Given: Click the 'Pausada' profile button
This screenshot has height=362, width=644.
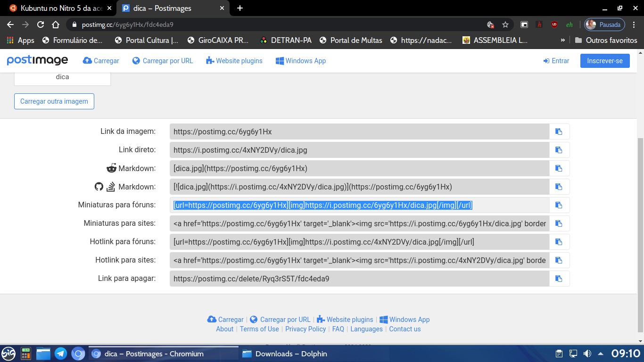Looking at the screenshot, I should click(604, 25).
